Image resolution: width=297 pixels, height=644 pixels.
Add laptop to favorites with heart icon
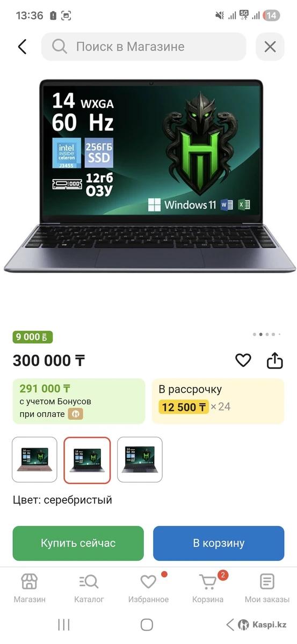[243, 360]
